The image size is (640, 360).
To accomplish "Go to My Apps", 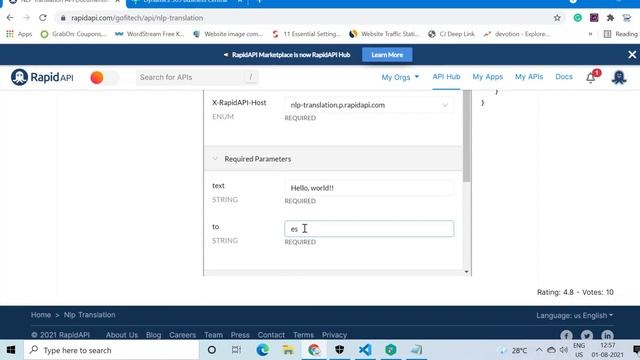I will click(487, 77).
